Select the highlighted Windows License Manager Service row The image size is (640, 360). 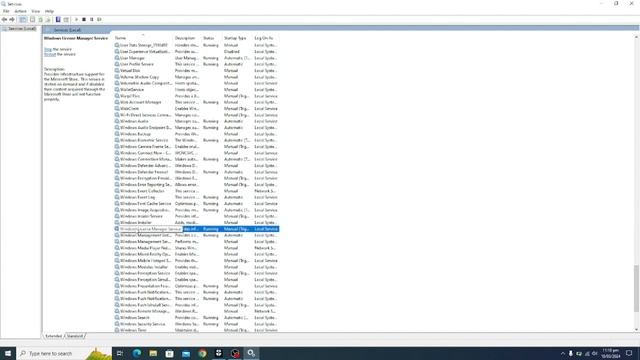point(196,229)
